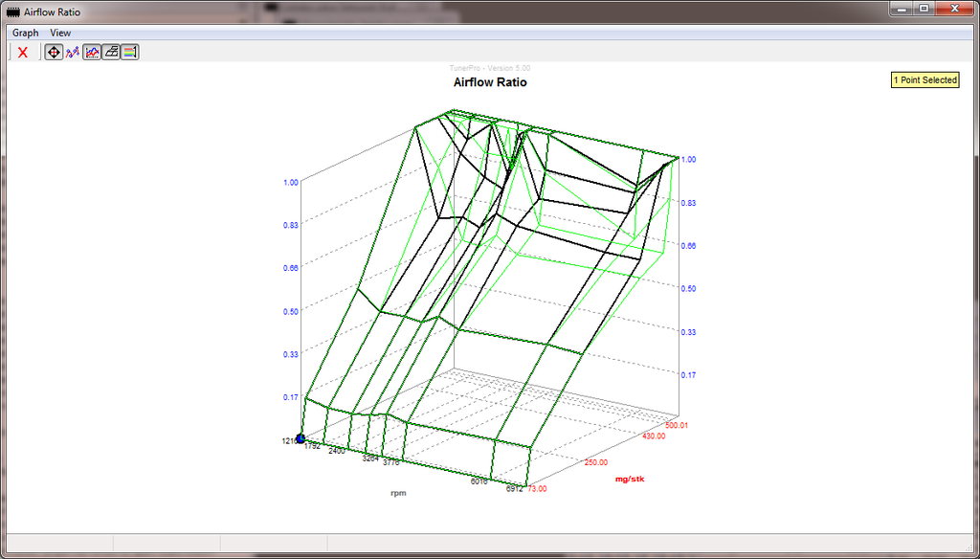The image size is (980, 559).
Task: Click the 500.01 mg/stk axis value
Action: pos(676,425)
